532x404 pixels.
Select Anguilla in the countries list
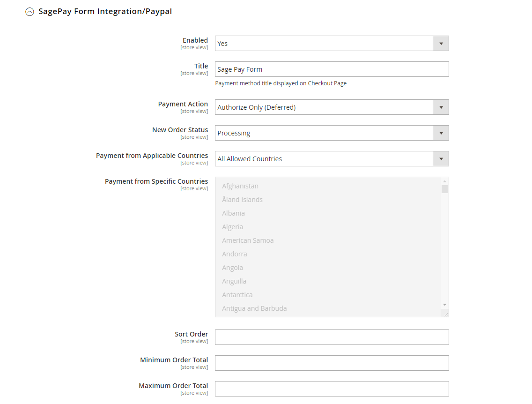[234, 281]
